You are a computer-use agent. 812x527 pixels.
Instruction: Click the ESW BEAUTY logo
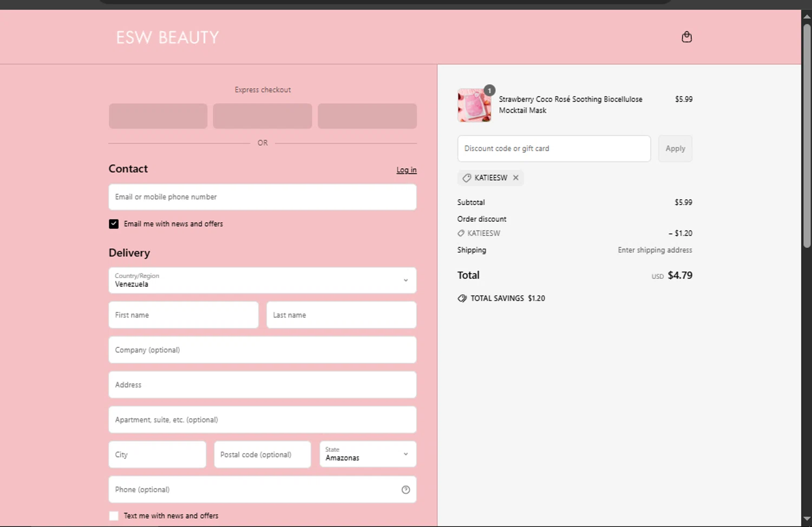pos(167,37)
